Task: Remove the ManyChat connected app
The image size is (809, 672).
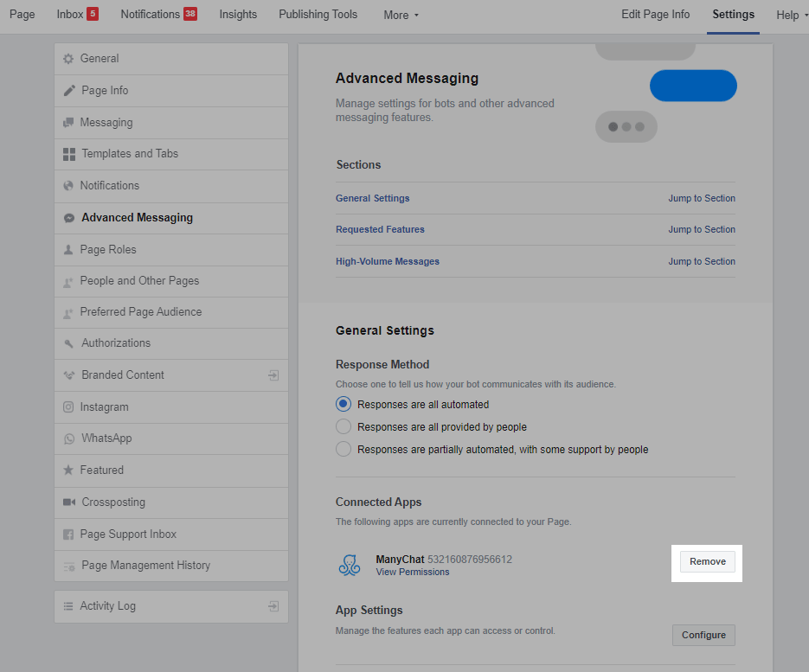Action: pyautogui.click(x=707, y=561)
